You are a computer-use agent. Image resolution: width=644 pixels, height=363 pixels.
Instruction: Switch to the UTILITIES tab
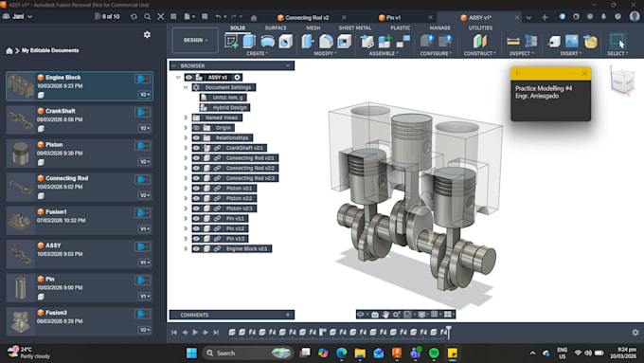tap(480, 27)
